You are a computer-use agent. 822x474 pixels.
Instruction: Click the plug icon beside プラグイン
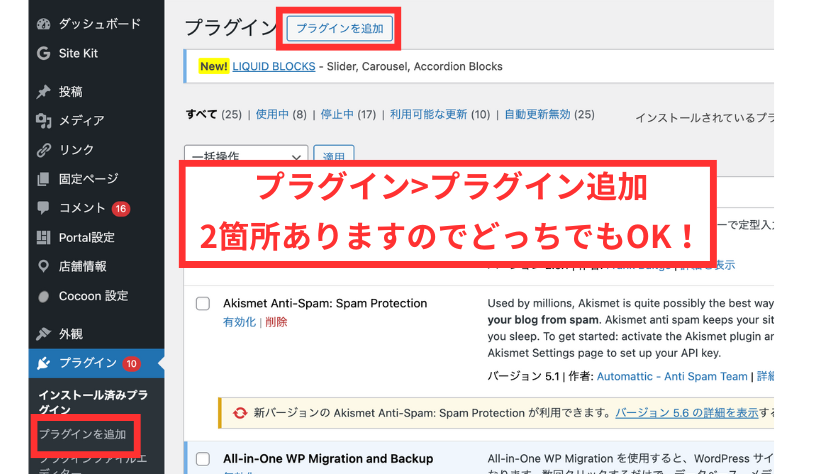point(44,363)
